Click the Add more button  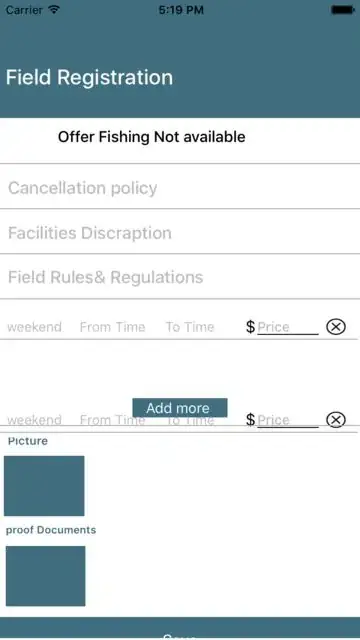180,407
